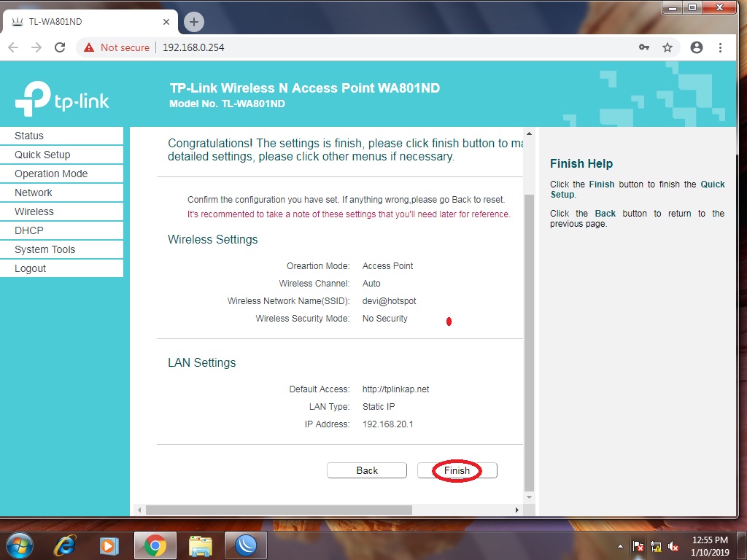Click the vertical scroll down arrow
The height and width of the screenshot is (560, 747).
pos(529,497)
